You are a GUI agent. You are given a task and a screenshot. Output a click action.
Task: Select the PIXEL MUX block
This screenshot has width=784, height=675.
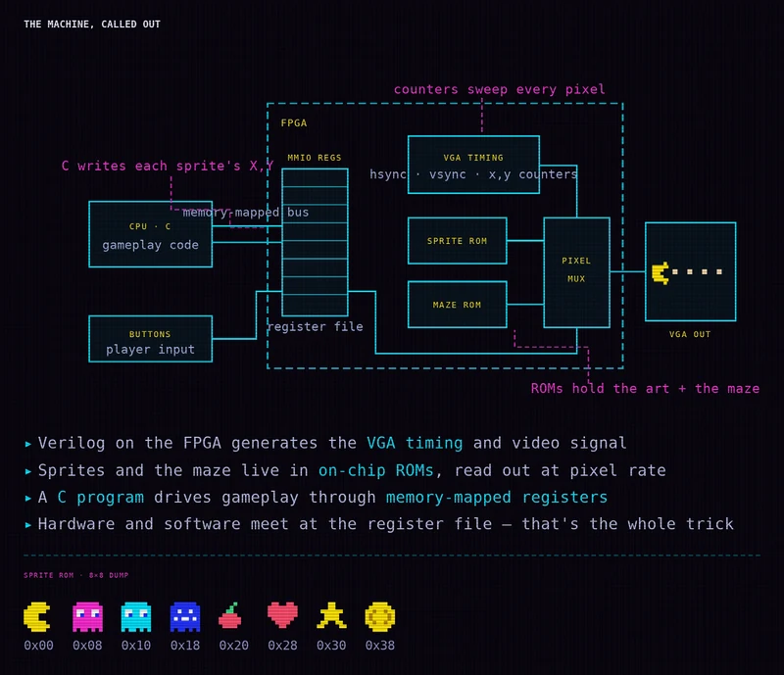576,272
